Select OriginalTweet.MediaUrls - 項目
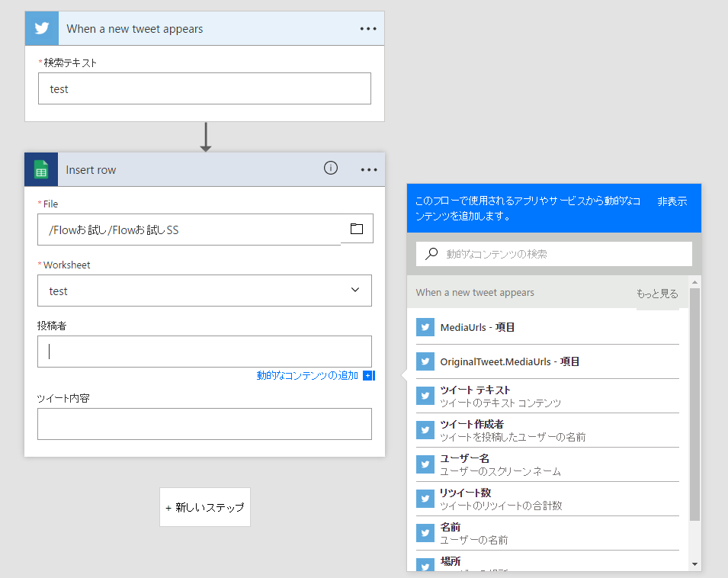The height and width of the screenshot is (578, 728). 547,361
